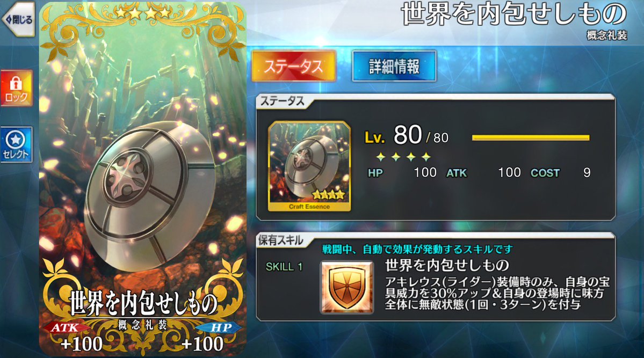
Task: Tap the shield skill icon
Action: pos(347,287)
